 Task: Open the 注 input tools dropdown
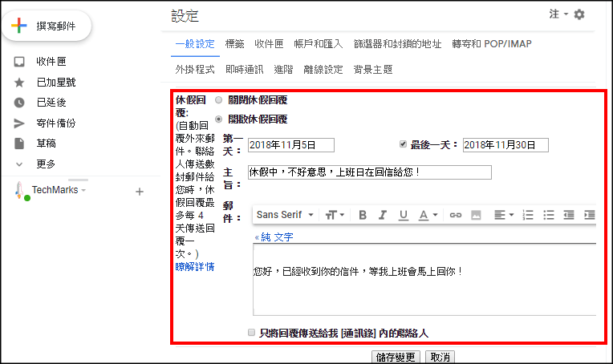tap(558, 14)
